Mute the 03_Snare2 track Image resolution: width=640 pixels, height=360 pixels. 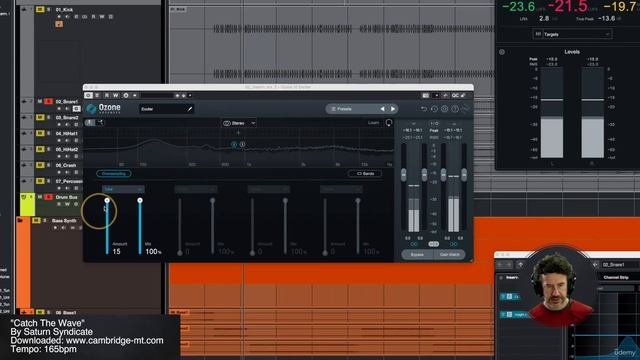click(x=40, y=117)
